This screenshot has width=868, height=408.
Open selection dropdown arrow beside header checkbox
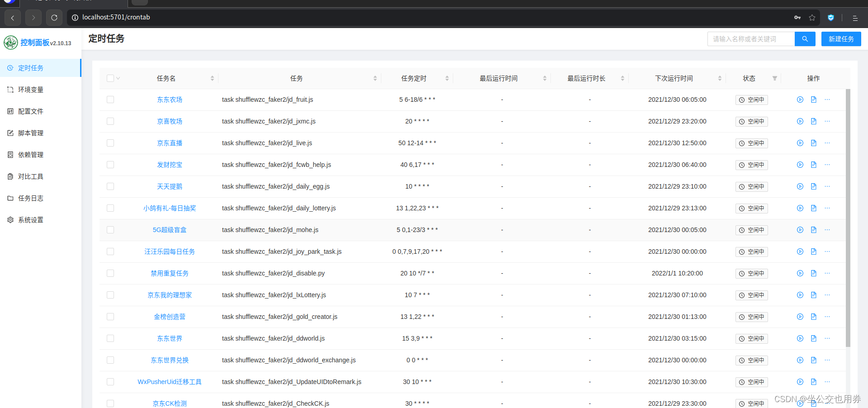tap(118, 78)
